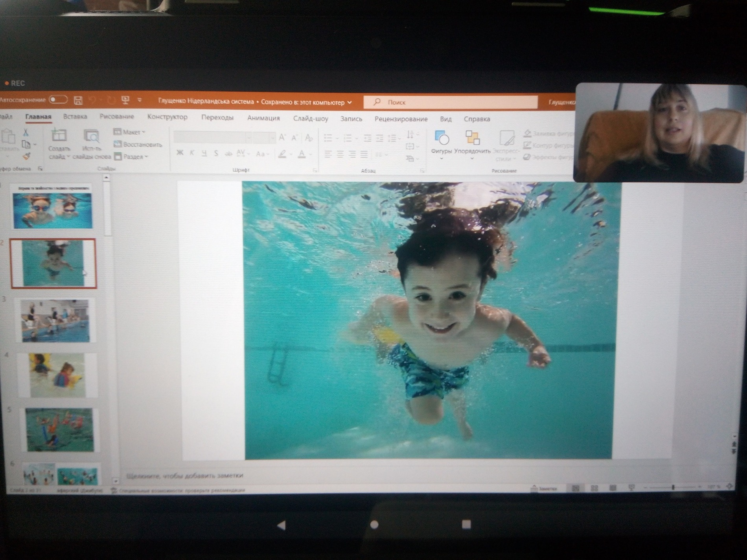Open the file name save location dropdown

click(x=349, y=103)
